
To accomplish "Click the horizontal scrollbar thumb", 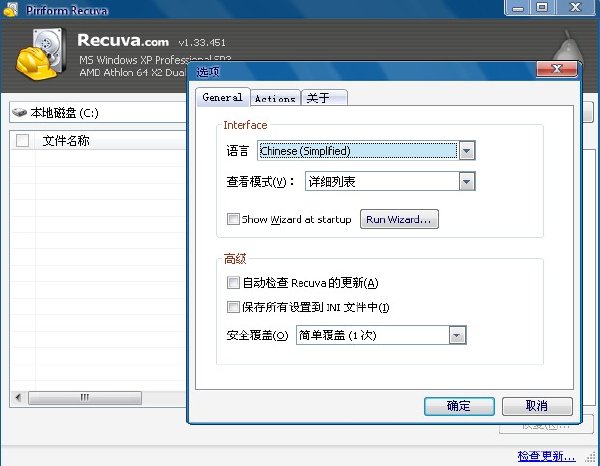I will 85,398.
